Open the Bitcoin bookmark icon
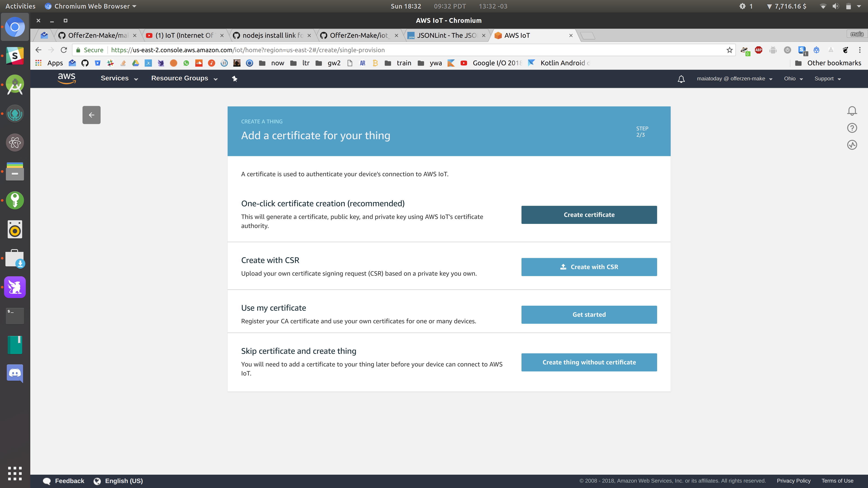 375,63
